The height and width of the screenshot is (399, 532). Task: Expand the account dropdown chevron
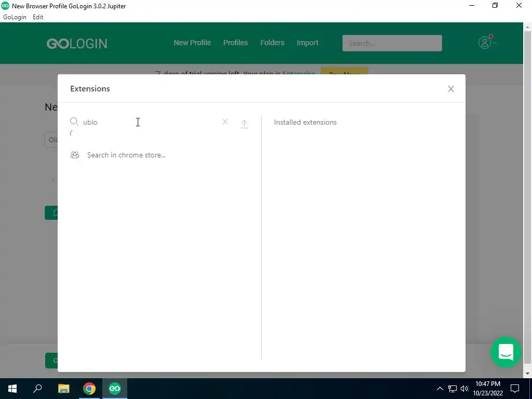pyautogui.click(x=495, y=43)
